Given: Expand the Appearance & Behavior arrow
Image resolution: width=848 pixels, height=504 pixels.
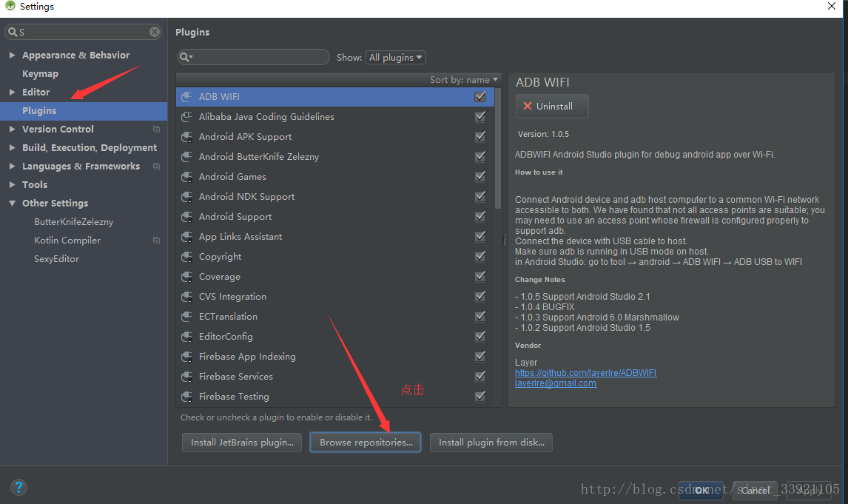Looking at the screenshot, I should (x=12, y=56).
